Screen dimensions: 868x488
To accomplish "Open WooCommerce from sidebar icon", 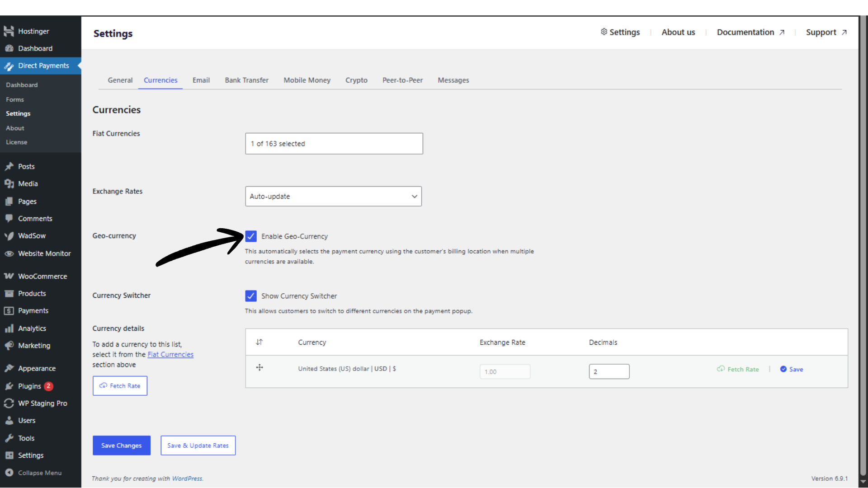I will pos(9,276).
